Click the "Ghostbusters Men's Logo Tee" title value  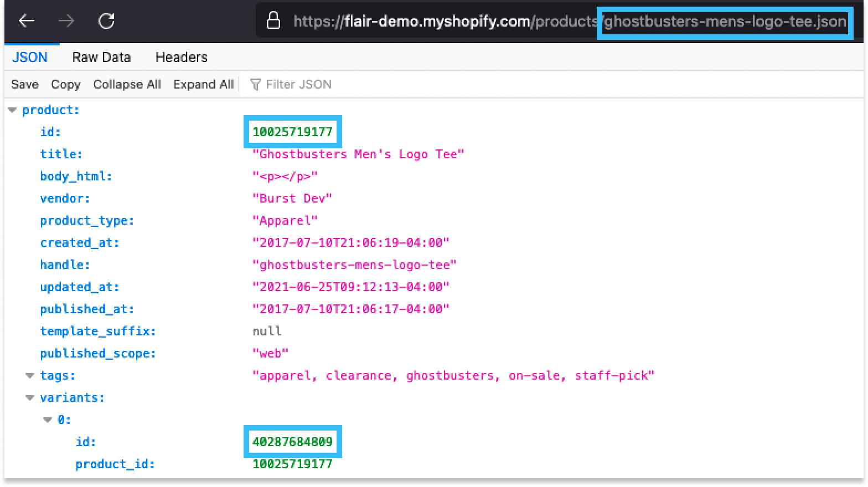(x=358, y=154)
